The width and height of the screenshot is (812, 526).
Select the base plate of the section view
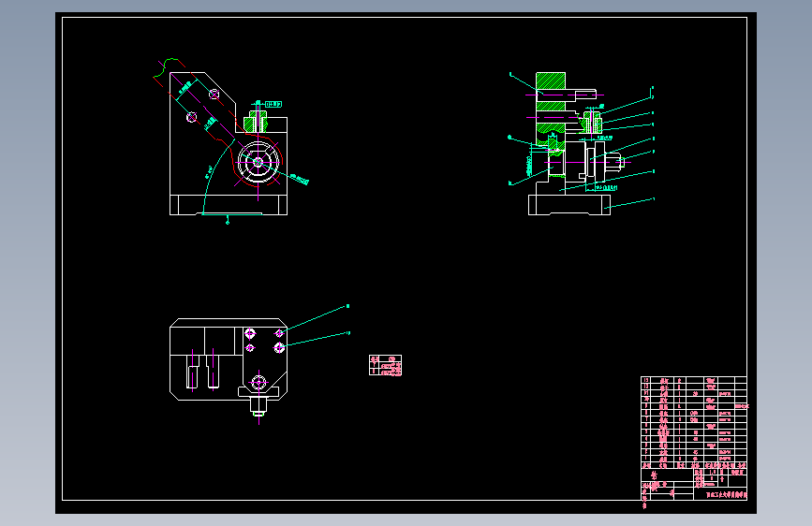[x=569, y=204]
